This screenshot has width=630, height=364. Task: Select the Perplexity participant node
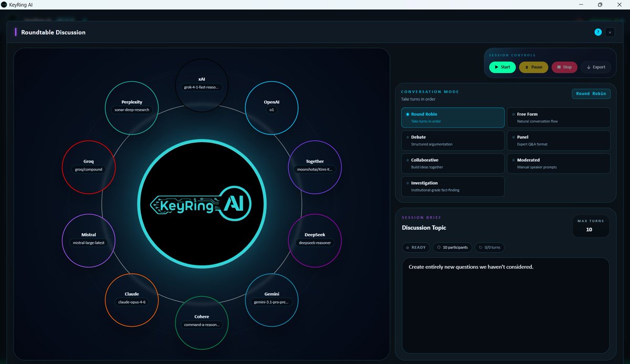(x=132, y=107)
